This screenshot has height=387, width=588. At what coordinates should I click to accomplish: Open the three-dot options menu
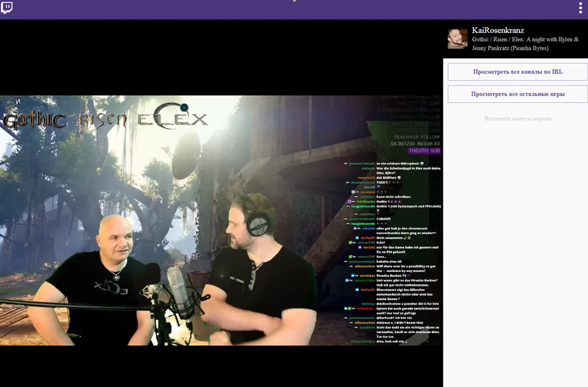tap(580, 8)
